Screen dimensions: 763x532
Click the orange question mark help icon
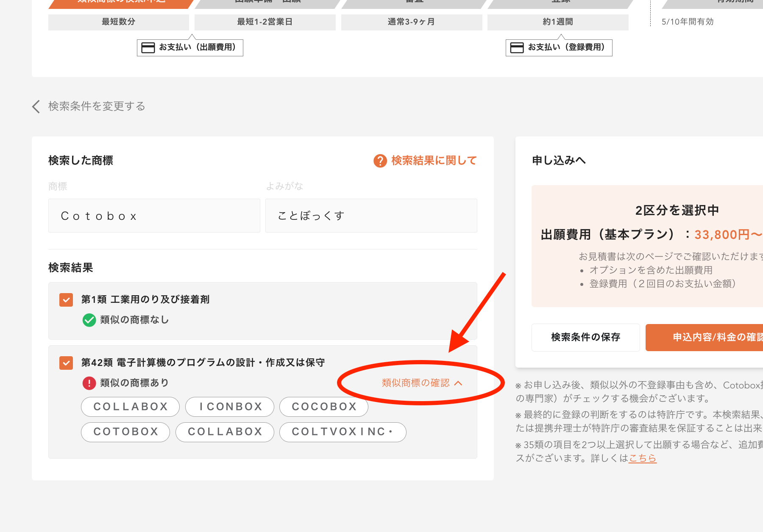(380, 161)
